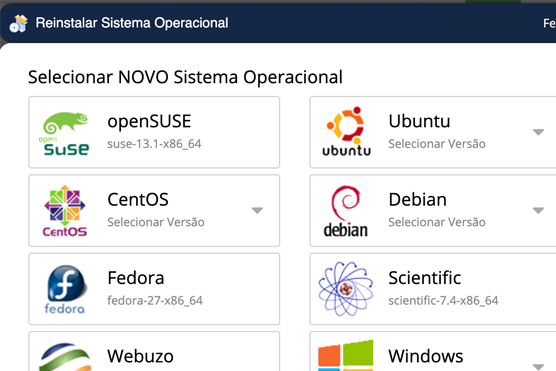Click the Fedora logo icon

coord(65,289)
